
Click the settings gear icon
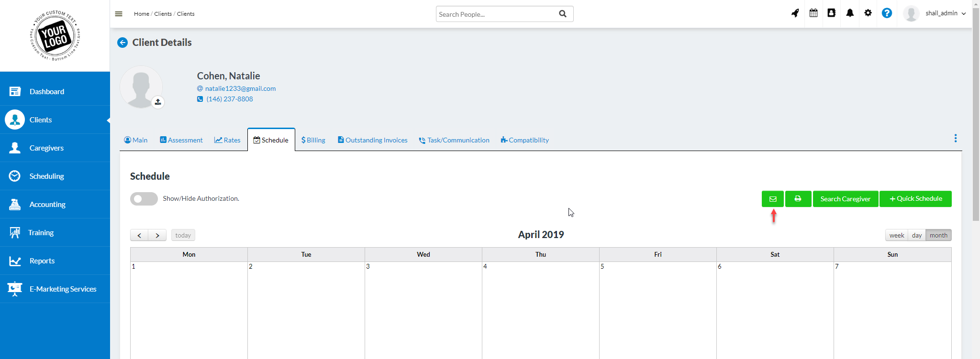click(868, 13)
